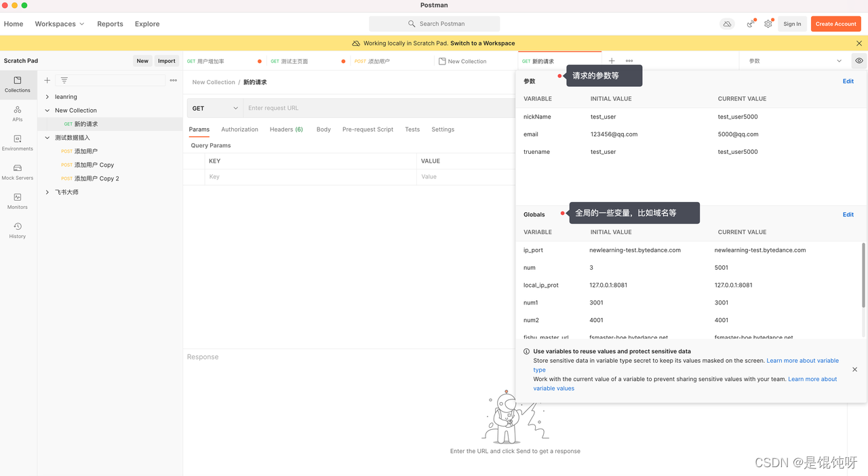Click the Globals panel vertical scrollbar
This screenshot has width=868, height=476.
[x=863, y=275]
